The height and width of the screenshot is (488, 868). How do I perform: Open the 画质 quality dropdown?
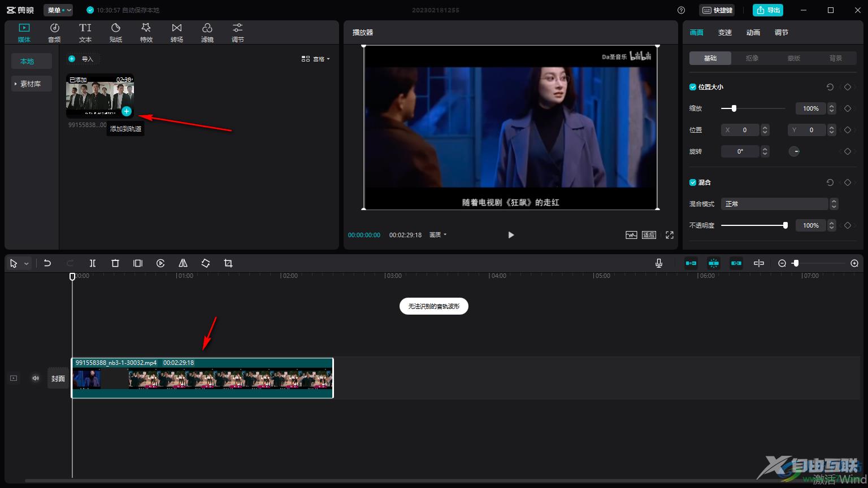438,235
